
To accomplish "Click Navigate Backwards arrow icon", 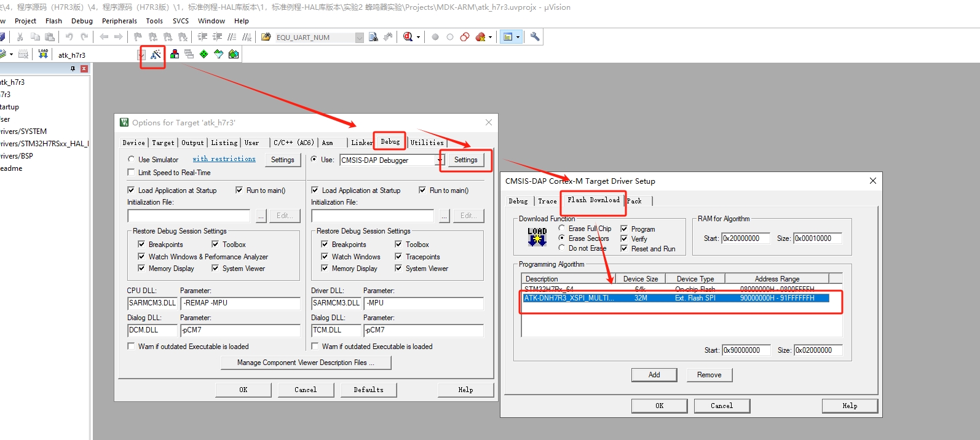I will pyautogui.click(x=104, y=37).
